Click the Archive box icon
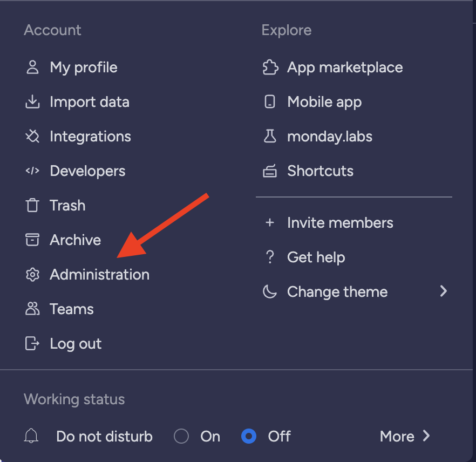This screenshot has height=462, width=476. coord(32,240)
